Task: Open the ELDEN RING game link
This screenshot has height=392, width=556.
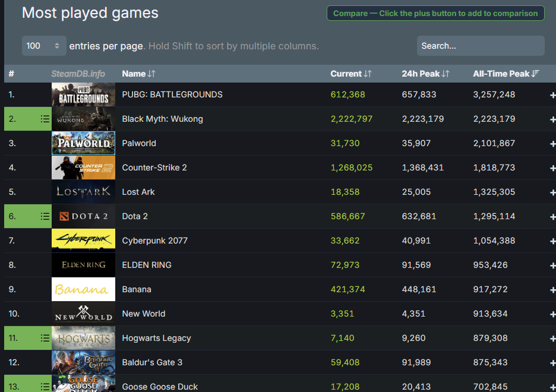Action: coord(147,265)
